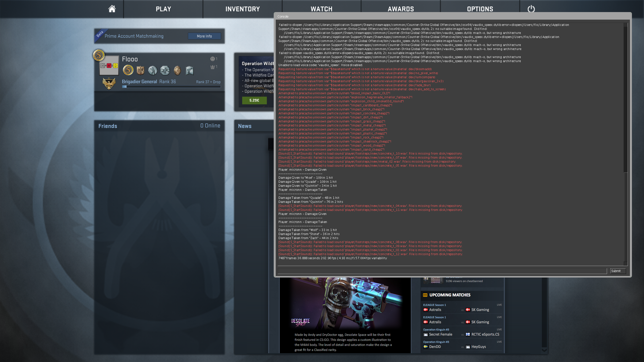Click the 5-year veteran coin in medal row
The width and height of the screenshot is (644, 362).
point(128,70)
